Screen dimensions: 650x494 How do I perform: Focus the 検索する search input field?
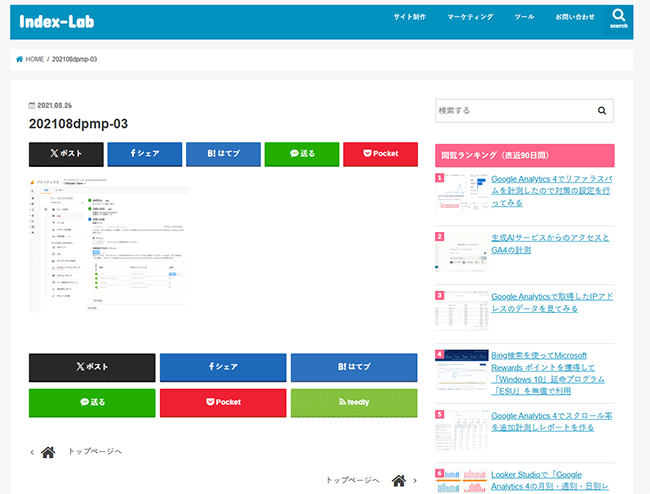pyautogui.click(x=513, y=111)
